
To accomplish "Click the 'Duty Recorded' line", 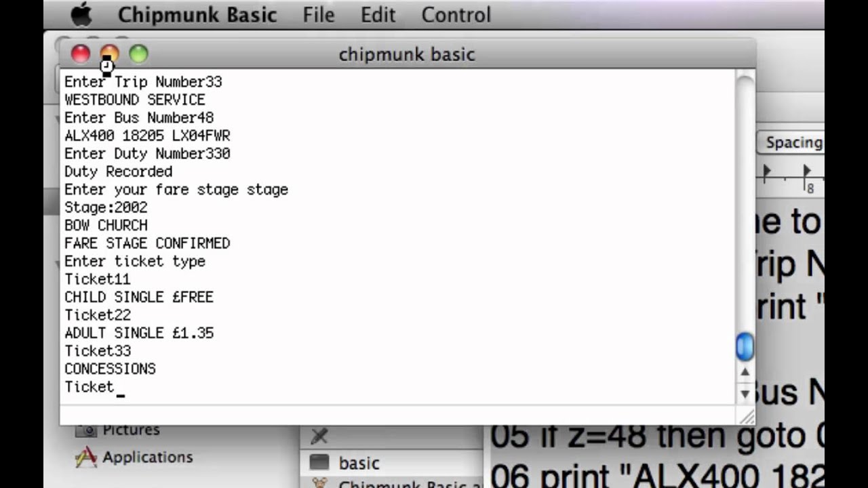I will pos(118,171).
